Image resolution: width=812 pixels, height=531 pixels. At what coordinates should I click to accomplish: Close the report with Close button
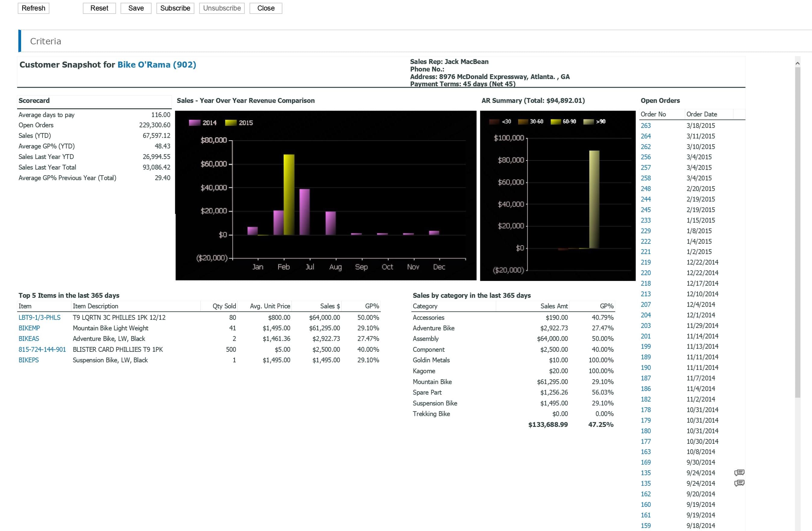[x=266, y=8]
